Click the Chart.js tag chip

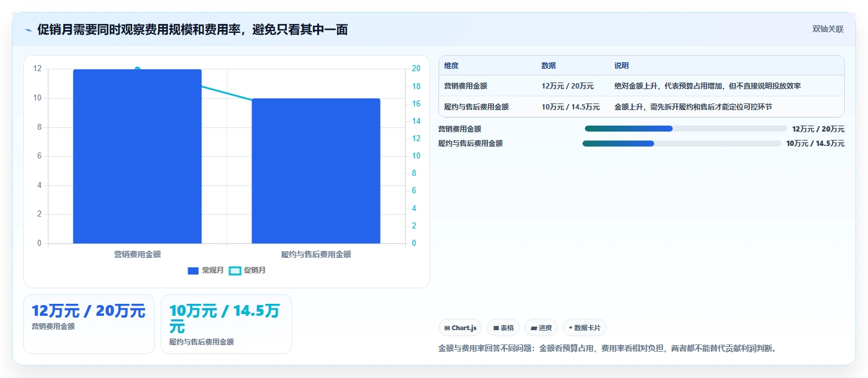(x=460, y=328)
